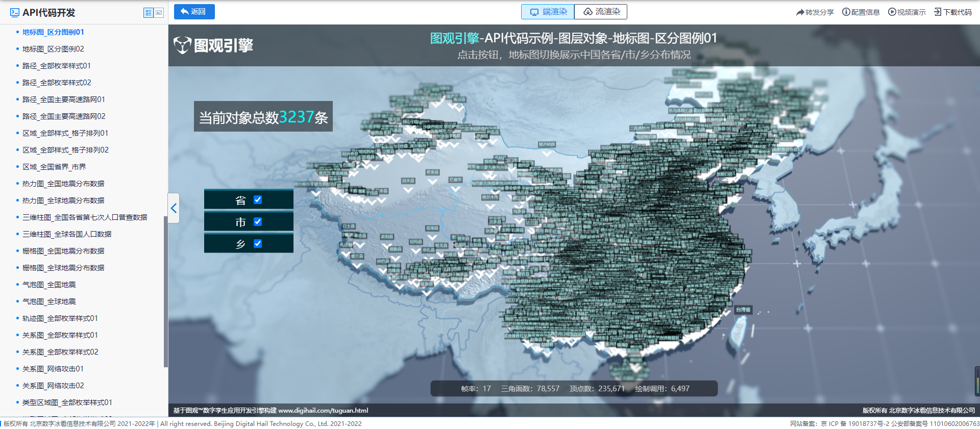
Task: Open 栅格图_全国地震分布数据
Action: [63, 251]
